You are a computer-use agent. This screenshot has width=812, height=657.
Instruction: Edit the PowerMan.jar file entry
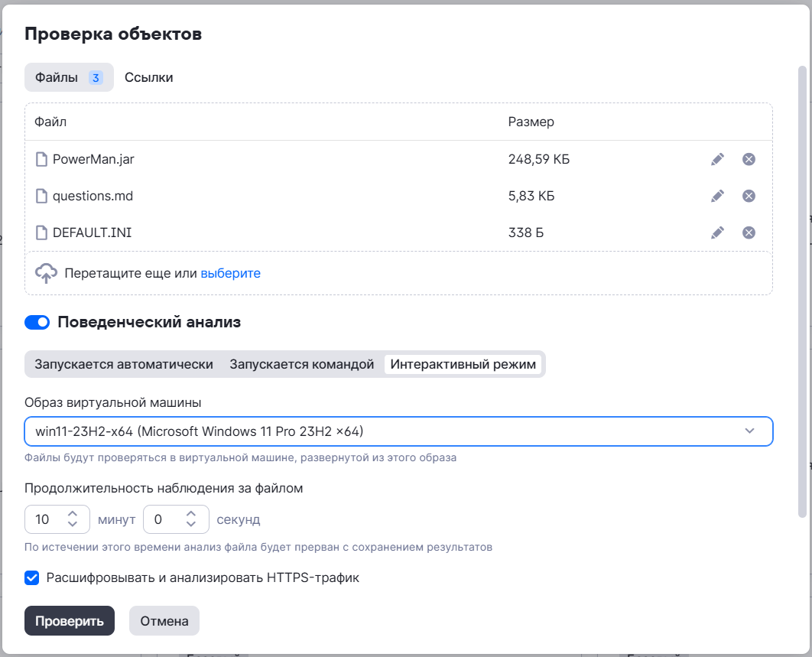pos(717,159)
